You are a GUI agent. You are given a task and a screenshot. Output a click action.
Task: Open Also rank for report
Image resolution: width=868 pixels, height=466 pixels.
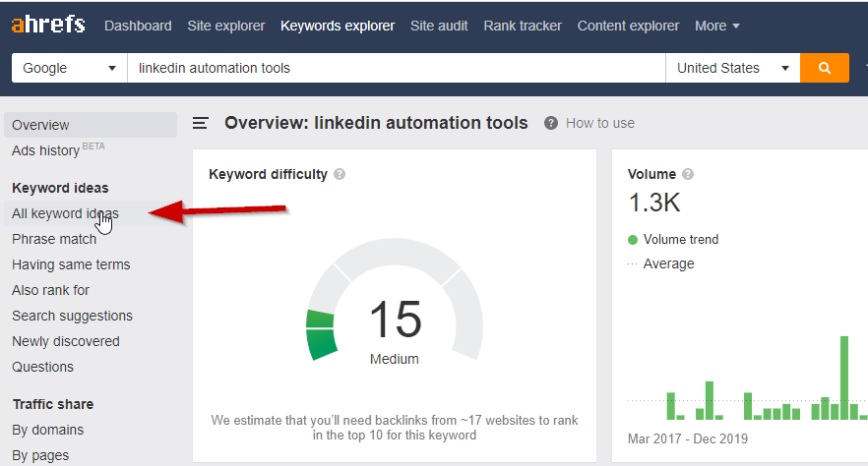pos(50,290)
